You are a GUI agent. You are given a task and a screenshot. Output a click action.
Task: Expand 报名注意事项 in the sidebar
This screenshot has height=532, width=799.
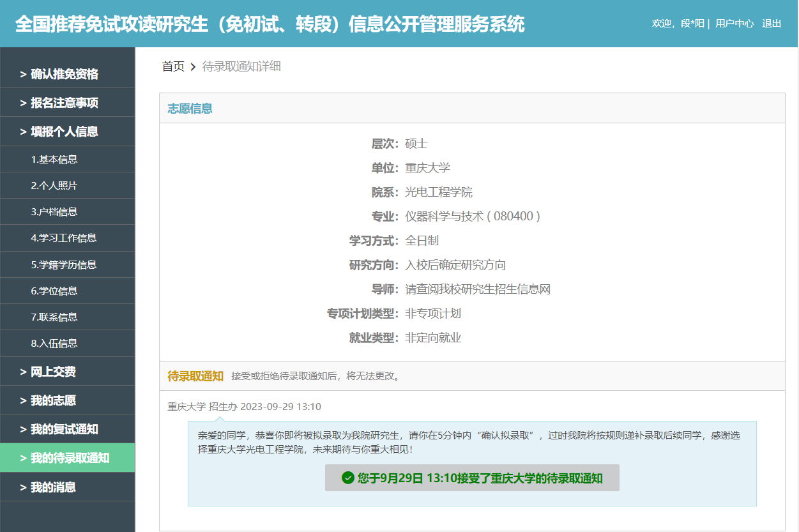(64, 103)
